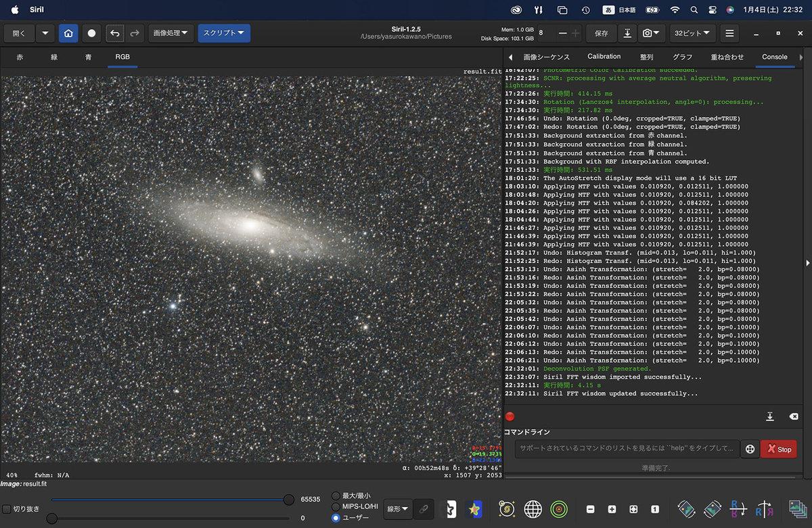The height and width of the screenshot is (528, 812).
Task: Open the スクリプト dropdown menu
Action: pos(224,33)
